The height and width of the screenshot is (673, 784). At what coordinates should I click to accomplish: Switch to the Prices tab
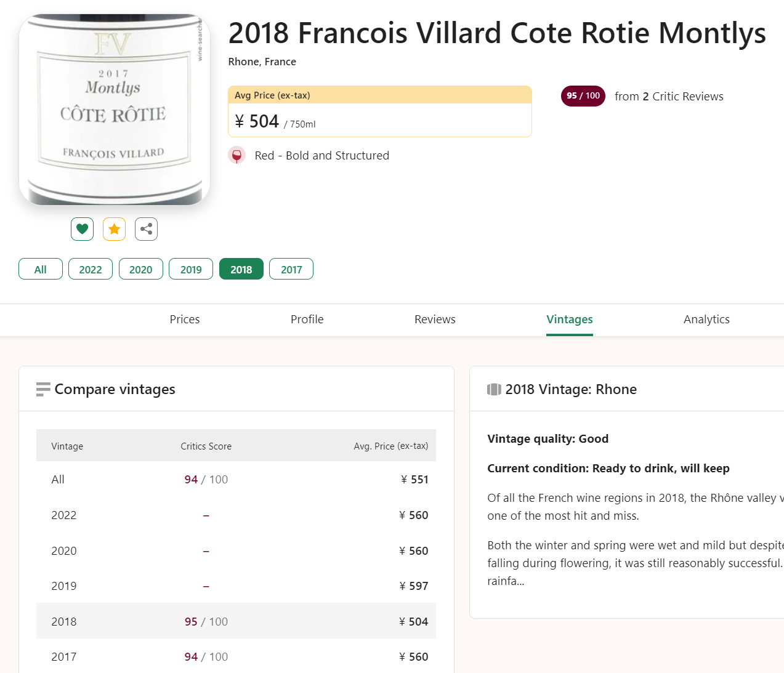(185, 319)
